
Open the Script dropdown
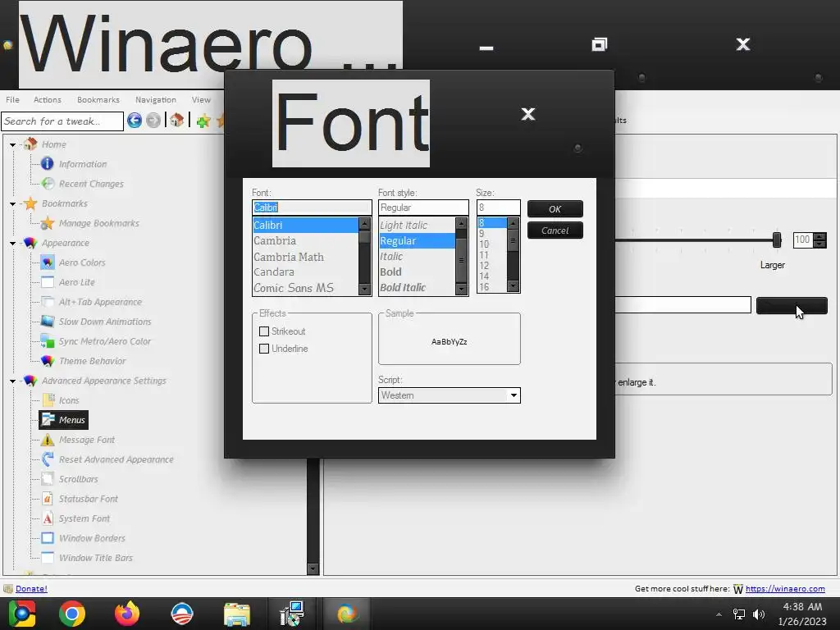tap(449, 395)
